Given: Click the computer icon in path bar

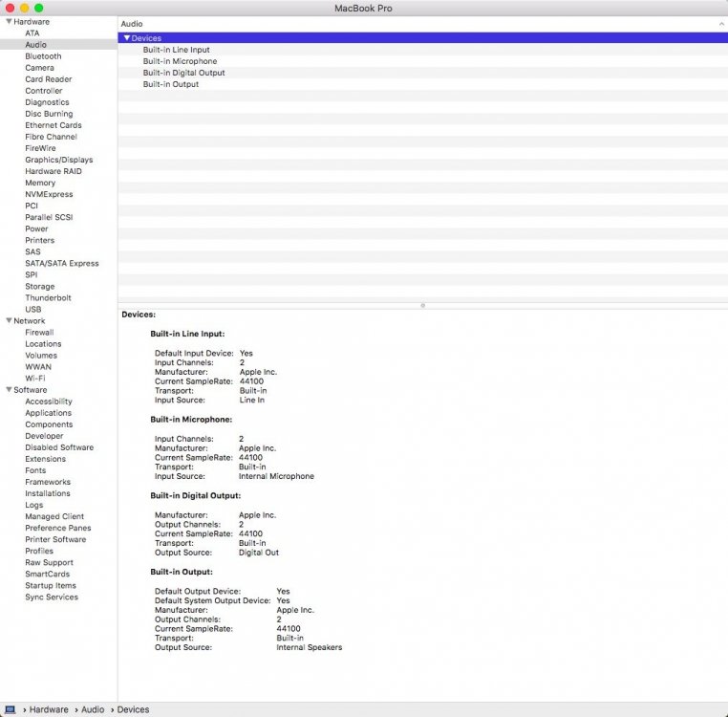Looking at the screenshot, I should pyautogui.click(x=10, y=709).
